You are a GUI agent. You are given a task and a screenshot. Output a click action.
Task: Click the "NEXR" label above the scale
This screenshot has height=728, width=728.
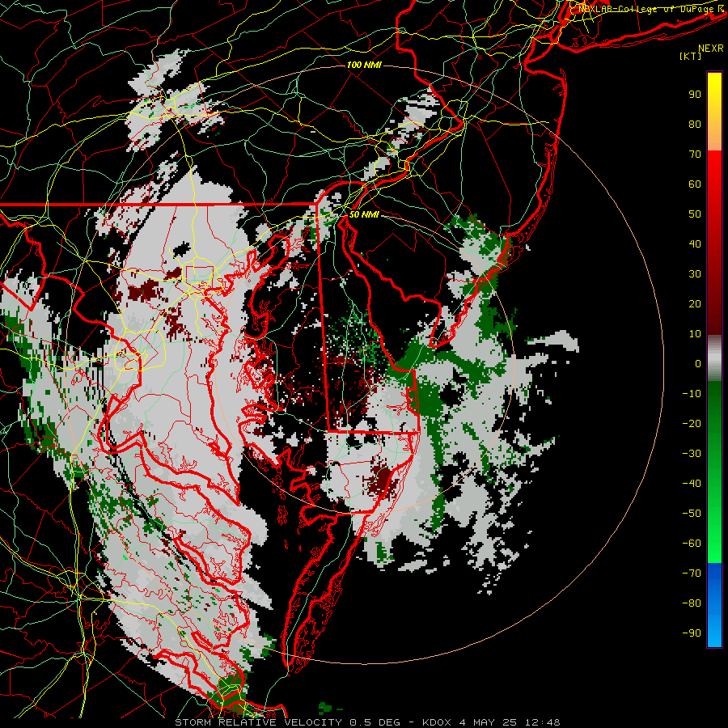tap(711, 49)
